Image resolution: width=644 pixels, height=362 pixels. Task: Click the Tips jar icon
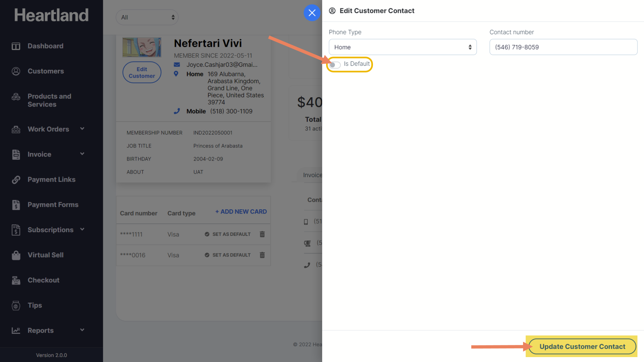16,305
